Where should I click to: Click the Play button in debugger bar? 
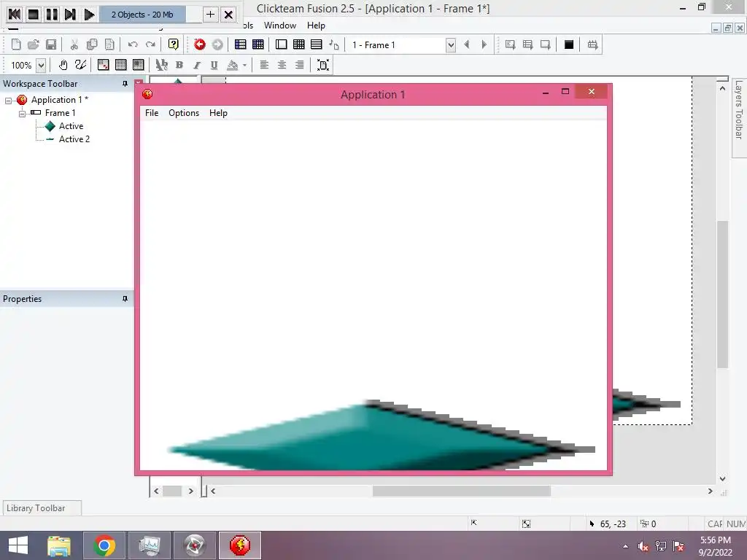(x=89, y=15)
